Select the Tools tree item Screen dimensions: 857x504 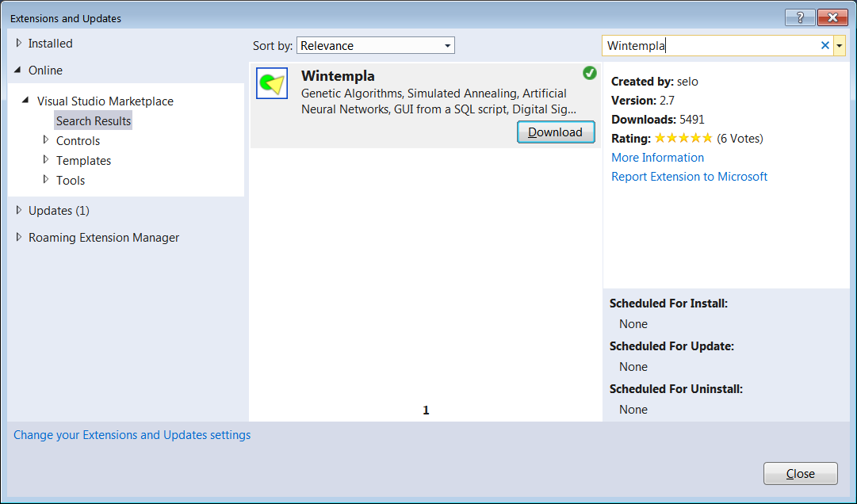click(71, 180)
